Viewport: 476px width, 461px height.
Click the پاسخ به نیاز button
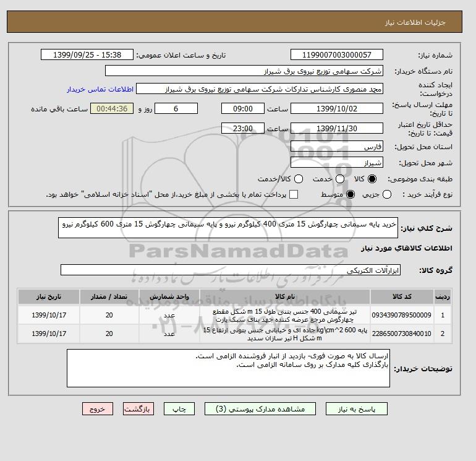pyautogui.click(x=357, y=409)
